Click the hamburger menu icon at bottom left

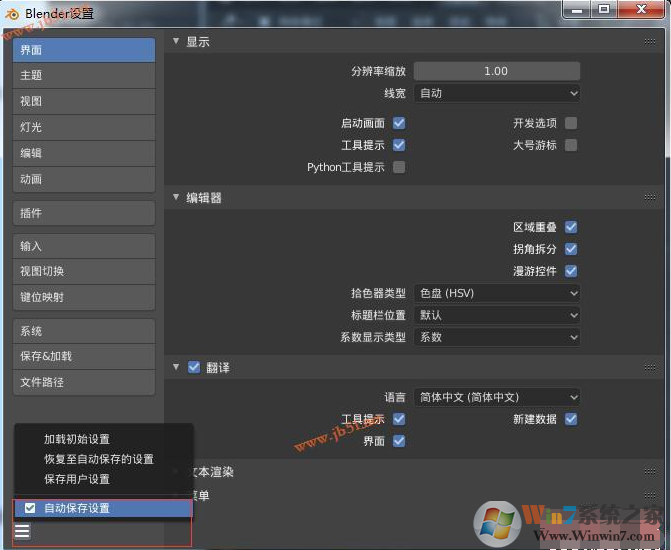pos(22,531)
